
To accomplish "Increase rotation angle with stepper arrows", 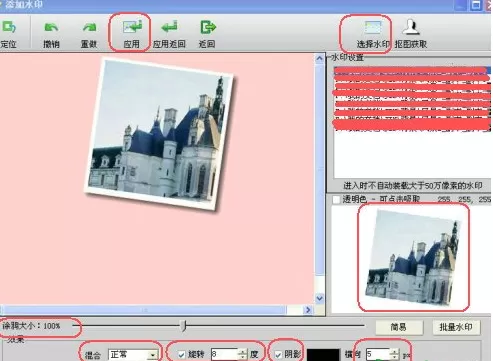I will coord(243,352).
